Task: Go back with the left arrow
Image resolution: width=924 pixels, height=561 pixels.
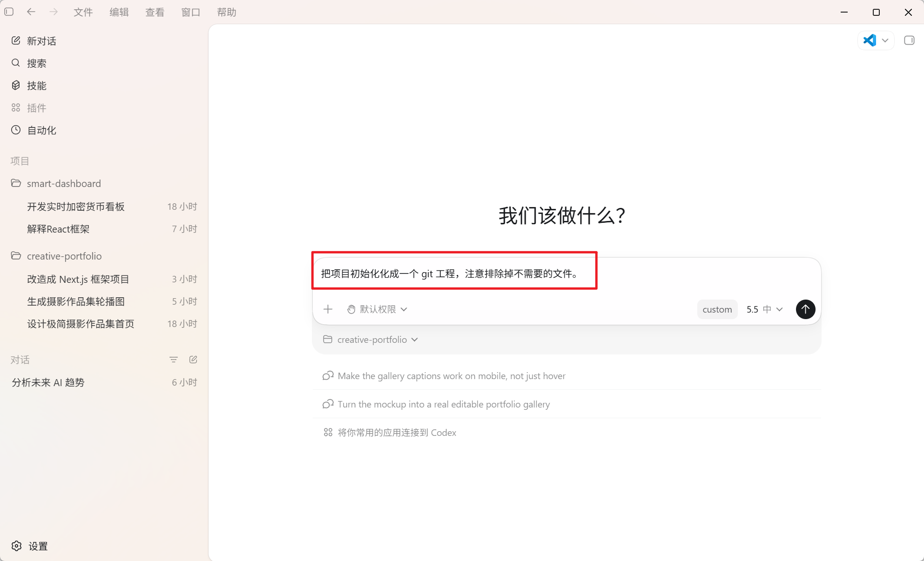Action: 31,12
